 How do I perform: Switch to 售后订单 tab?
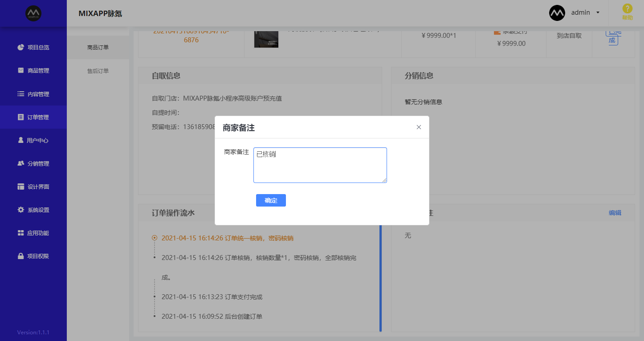tap(98, 71)
